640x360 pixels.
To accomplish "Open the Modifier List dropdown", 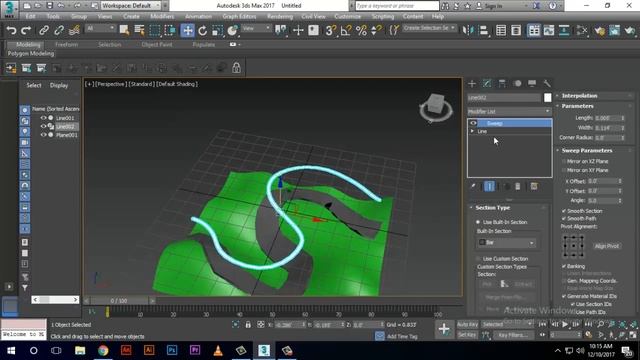I will 509,111.
